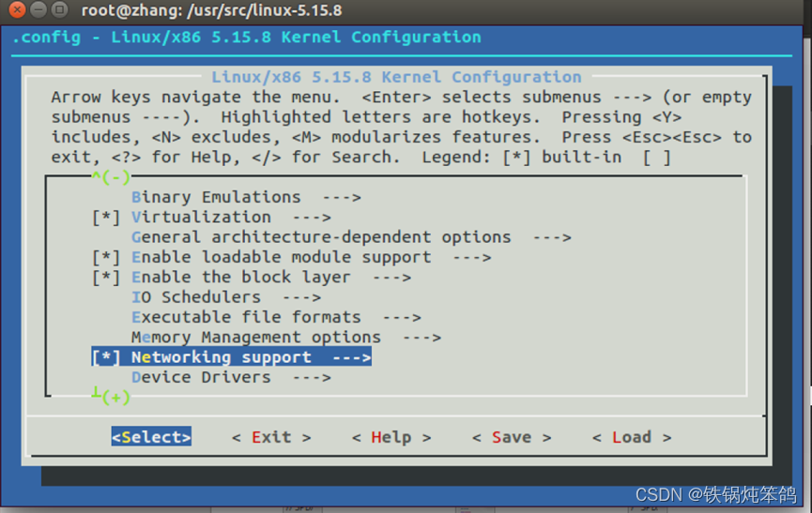The width and height of the screenshot is (812, 513).
Task: Click the < Save > button
Action: (512, 437)
